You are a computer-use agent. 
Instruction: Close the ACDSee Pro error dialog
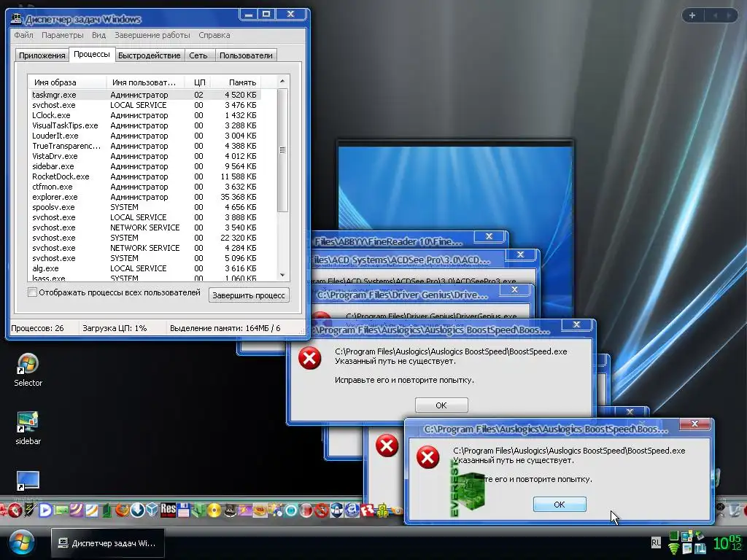[520, 254]
